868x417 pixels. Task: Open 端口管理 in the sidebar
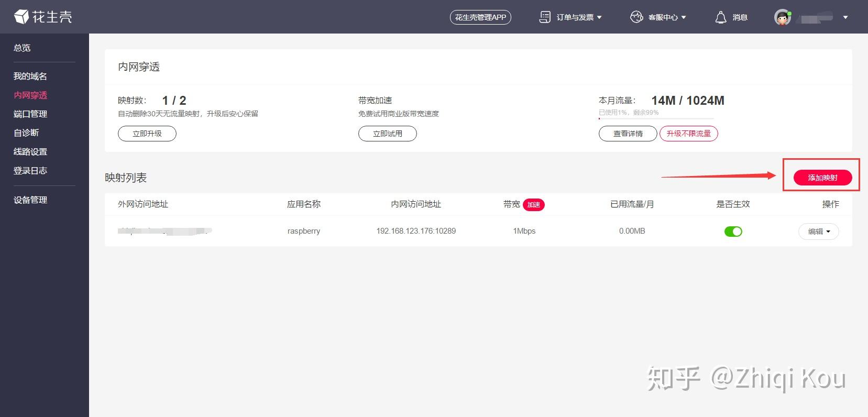30,114
